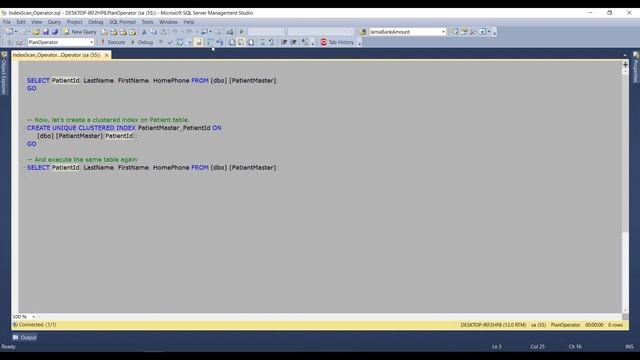This screenshot has height=360, width=640.
Task: Uncomment the selected lines
Action: [272, 42]
